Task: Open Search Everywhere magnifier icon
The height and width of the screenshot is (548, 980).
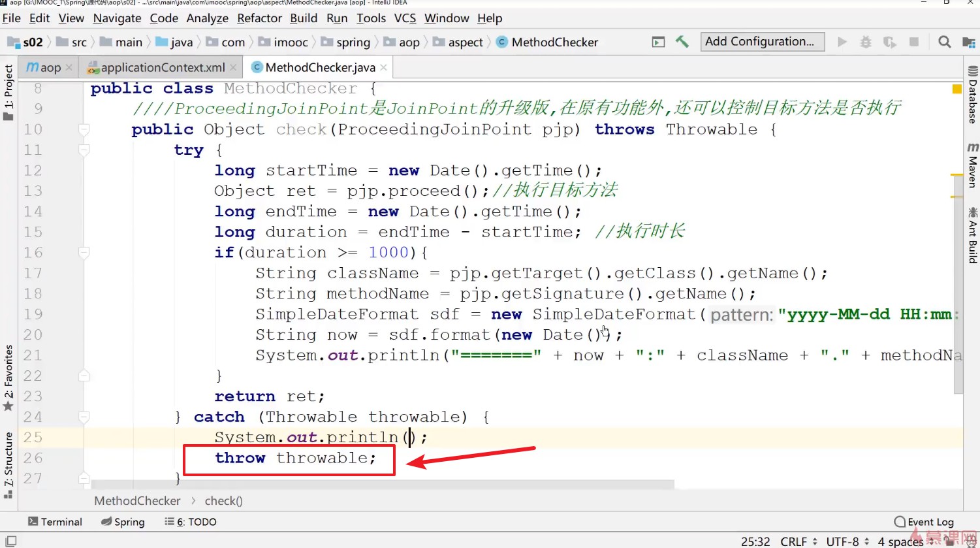Action: pos(944,42)
